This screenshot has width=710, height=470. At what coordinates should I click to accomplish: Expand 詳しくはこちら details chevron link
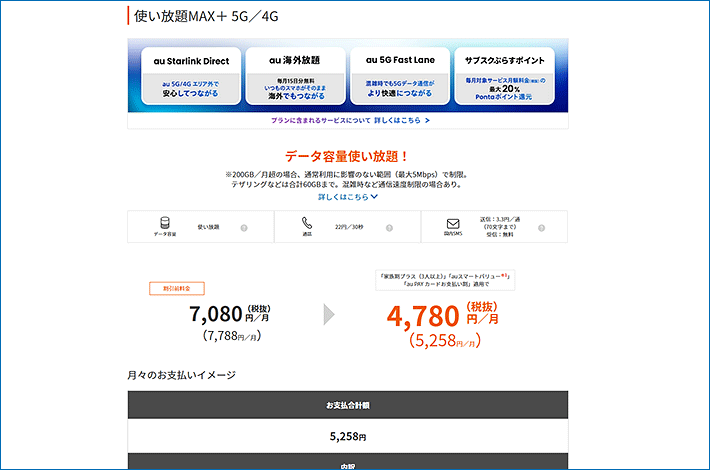click(348, 197)
